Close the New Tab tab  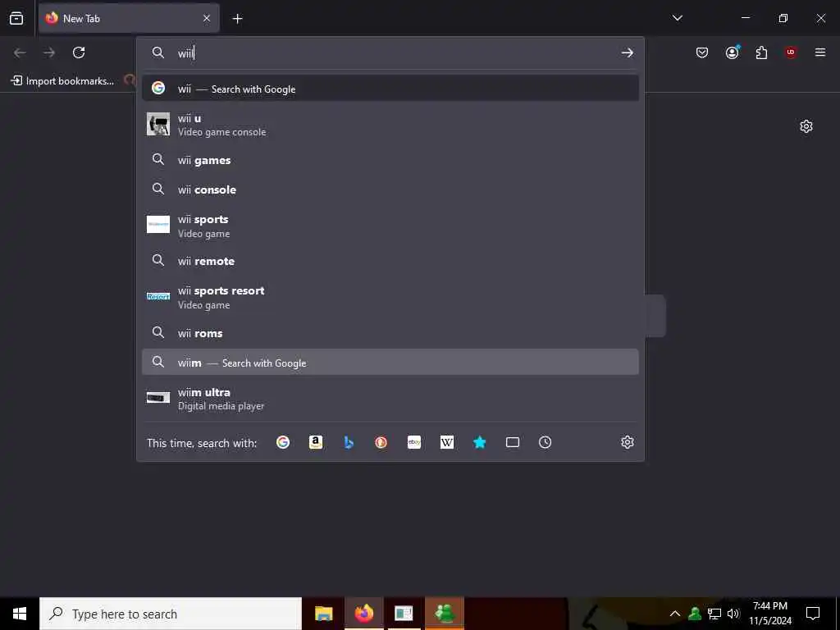207,18
